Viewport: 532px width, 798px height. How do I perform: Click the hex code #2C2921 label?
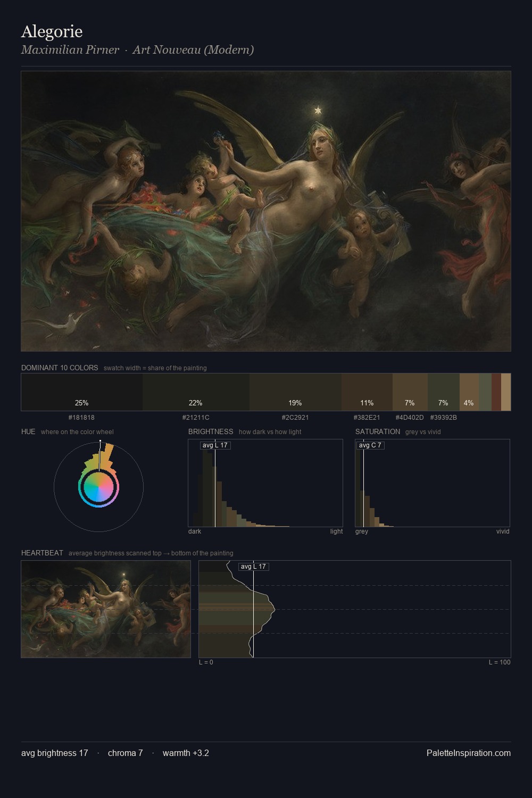[x=295, y=418]
